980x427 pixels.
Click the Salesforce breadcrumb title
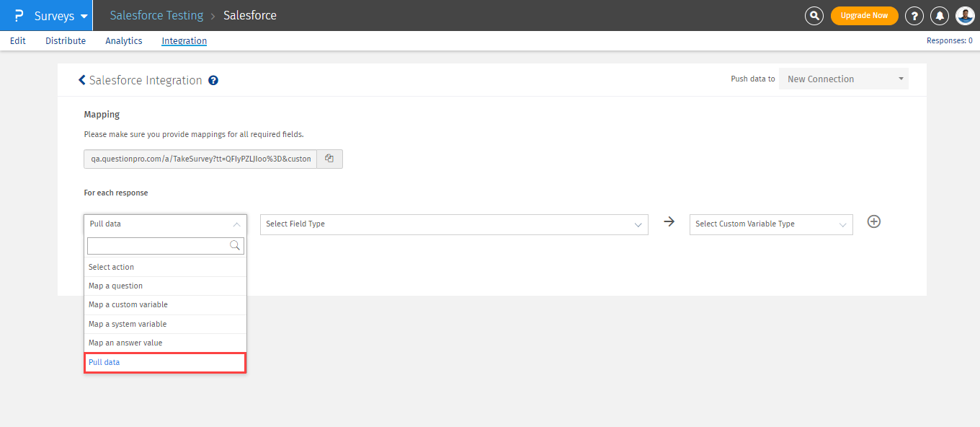pos(250,15)
